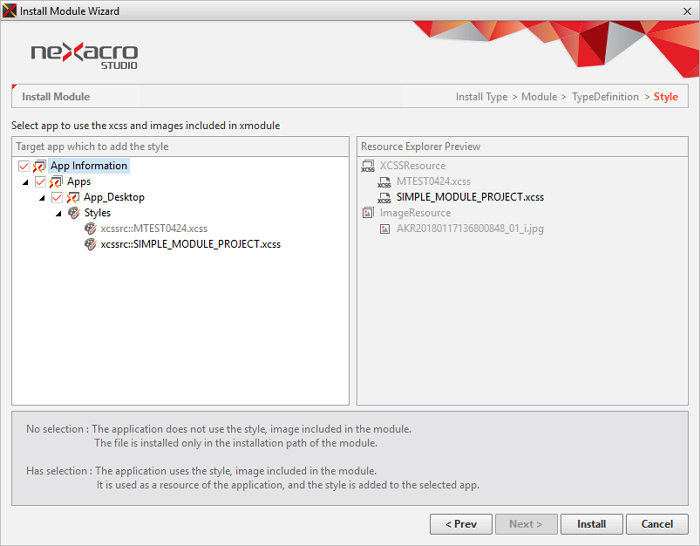Screen dimensions: 700x546
Task: Click the Prev button
Action: (460, 524)
